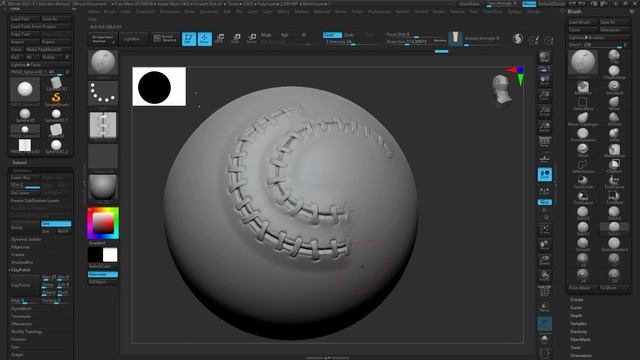This screenshot has height=360, width=640.
Task: Open the Dots stroke type picker
Action: pos(103,94)
